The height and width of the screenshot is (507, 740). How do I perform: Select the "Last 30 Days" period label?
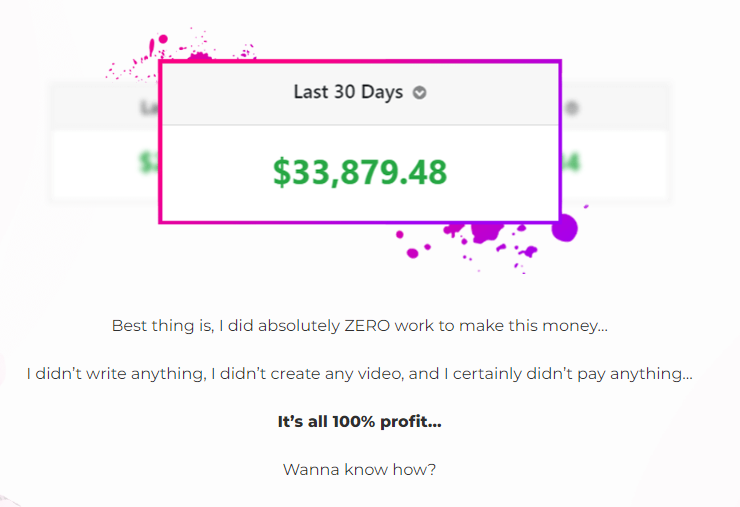348,92
